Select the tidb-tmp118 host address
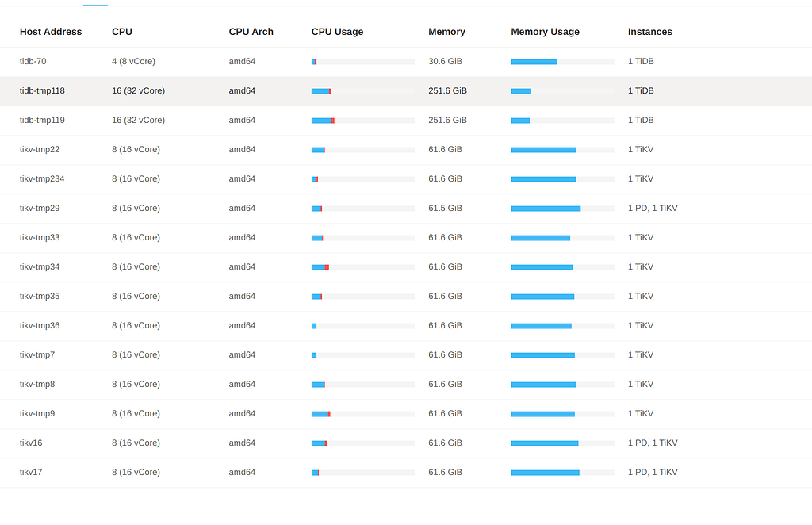The height and width of the screenshot is (525, 812). [x=42, y=90]
